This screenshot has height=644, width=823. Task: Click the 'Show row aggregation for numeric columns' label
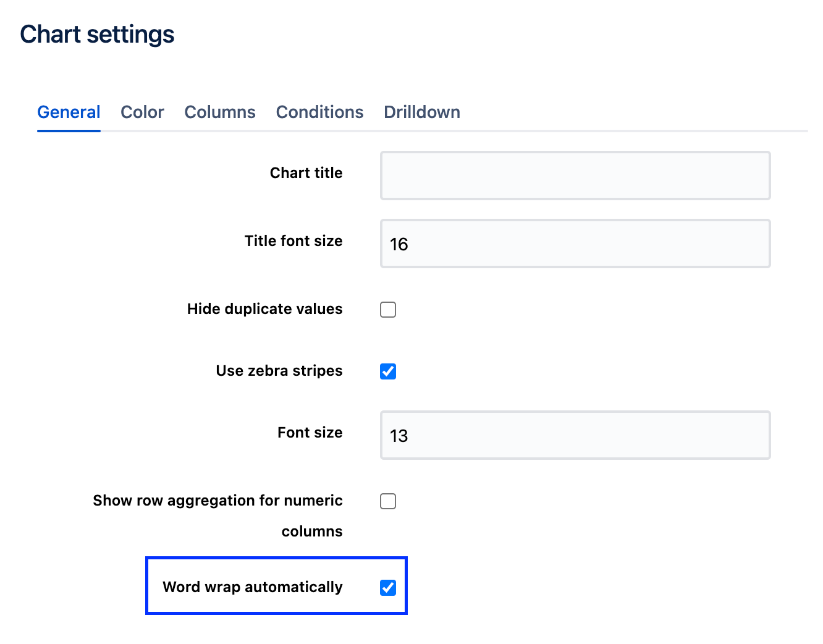coord(217,501)
